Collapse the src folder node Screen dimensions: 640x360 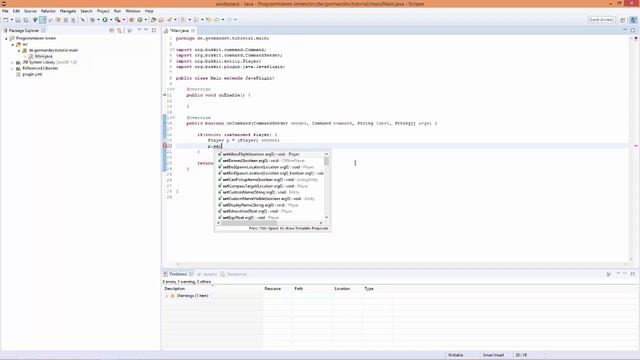tap(13, 44)
